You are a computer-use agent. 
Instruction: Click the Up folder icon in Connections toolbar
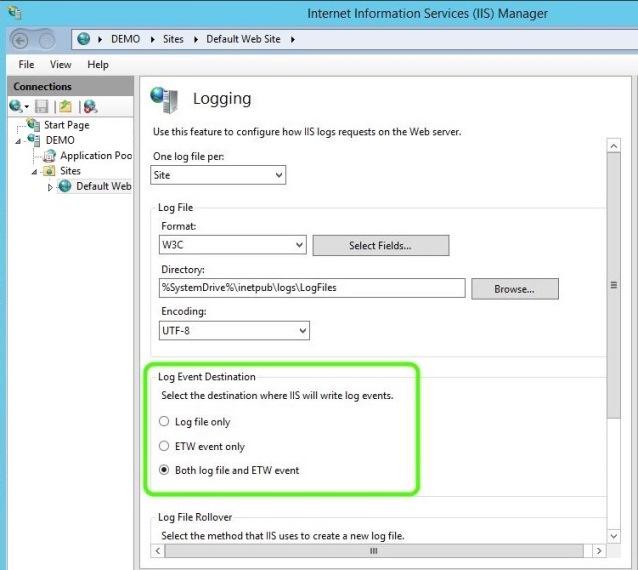tap(66, 107)
